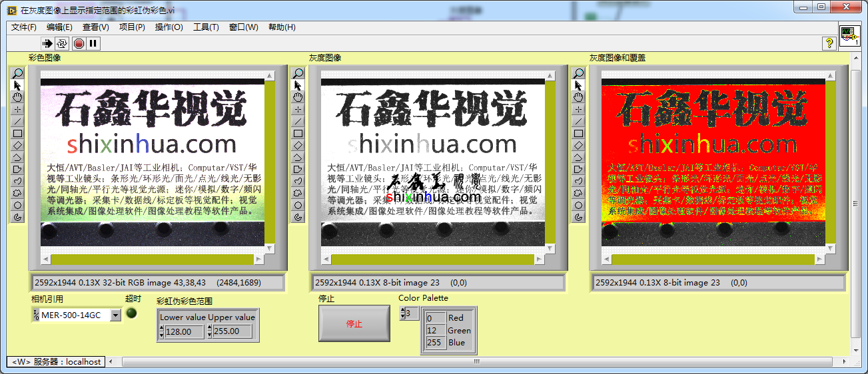Click the window's right vertical scrollbar down arrow
The image size is (868, 374).
pyautogui.click(x=855, y=350)
